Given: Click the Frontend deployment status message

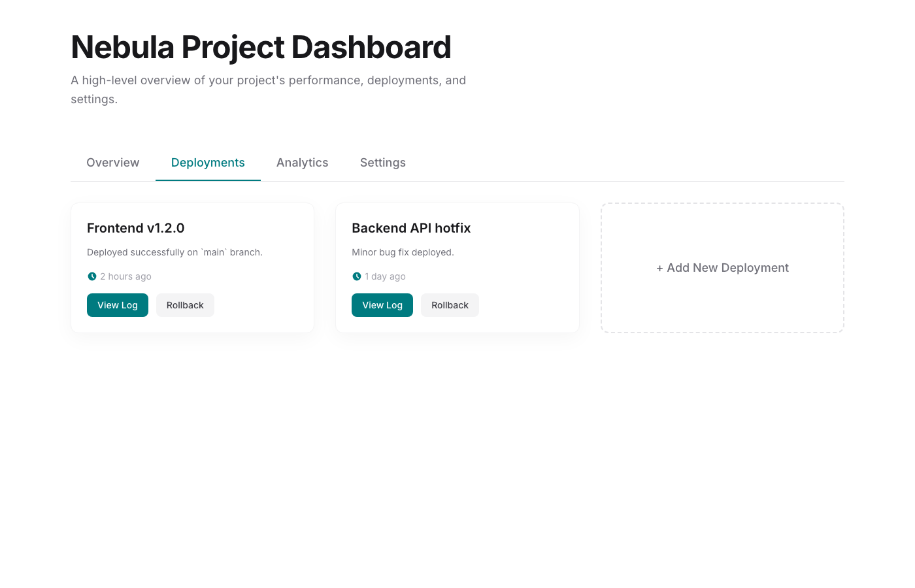Looking at the screenshot, I should tap(174, 252).
